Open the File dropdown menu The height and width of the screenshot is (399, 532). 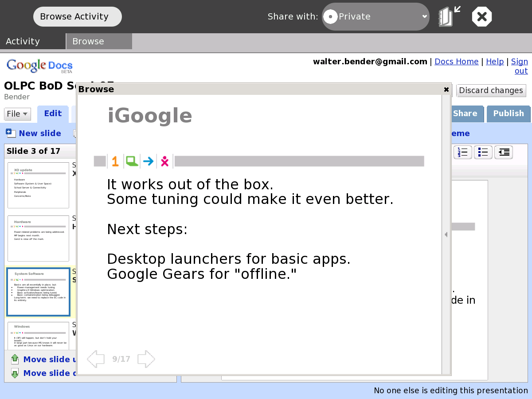17,114
